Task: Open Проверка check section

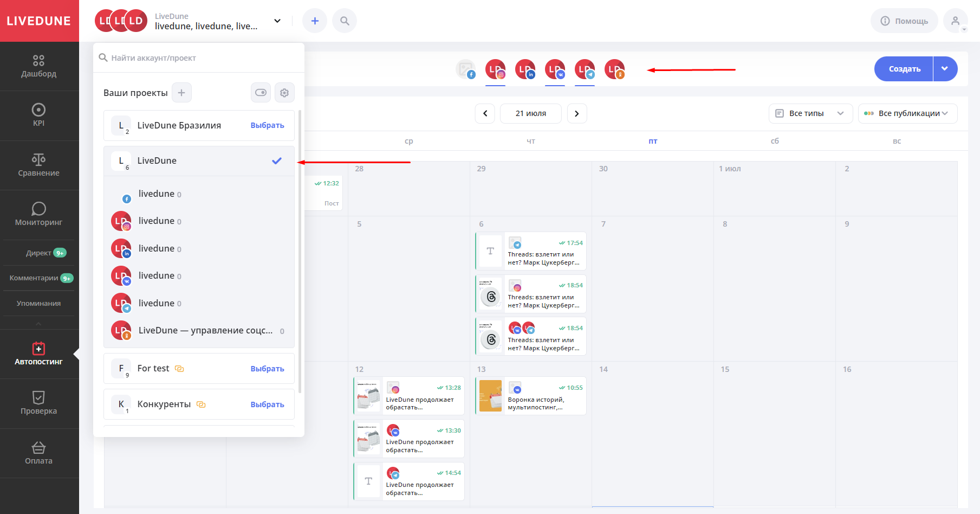Action: [39, 403]
